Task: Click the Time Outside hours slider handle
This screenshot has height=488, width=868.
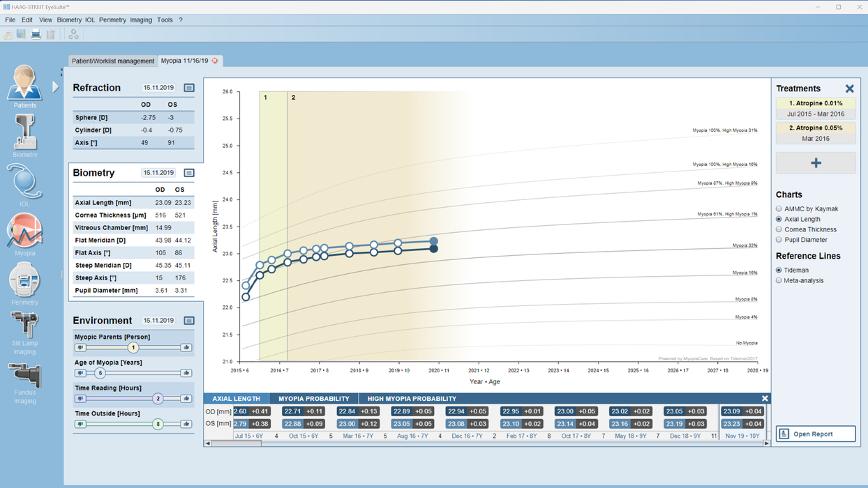Action: click(x=158, y=424)
